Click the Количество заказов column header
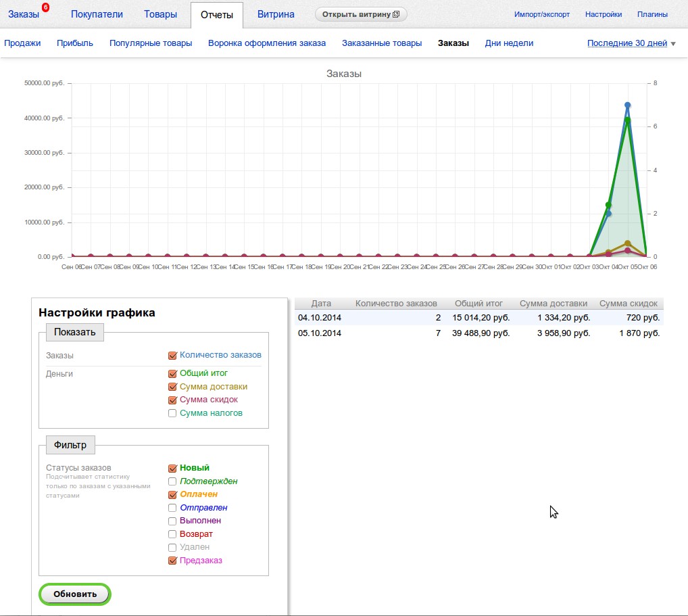This screenshot has height=616, width=688. (396, 304)
